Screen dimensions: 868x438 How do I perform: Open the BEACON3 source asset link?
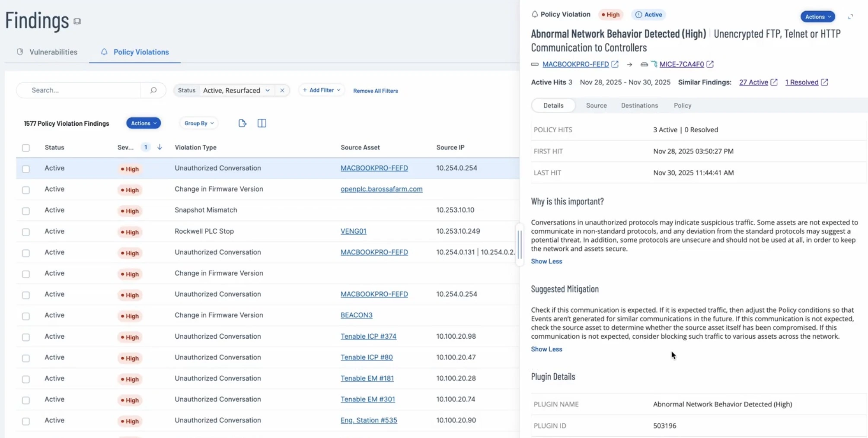coord(356,315)
